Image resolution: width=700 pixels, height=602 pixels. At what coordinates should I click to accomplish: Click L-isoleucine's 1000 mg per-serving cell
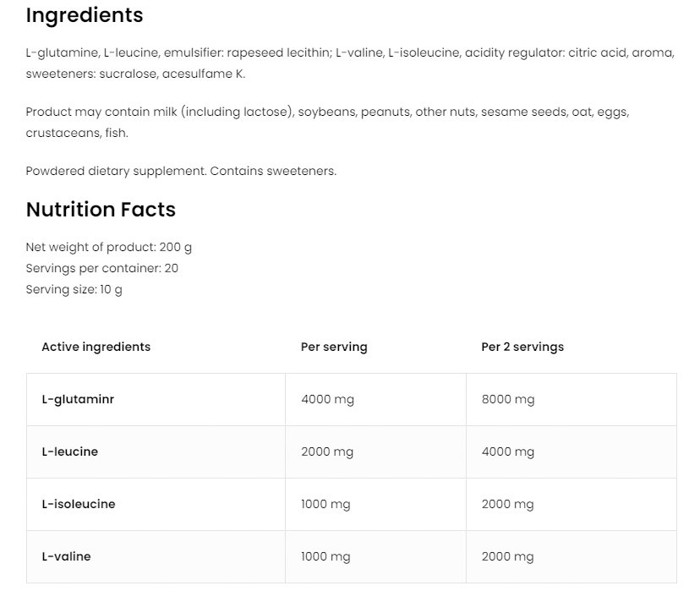(325, 504)
